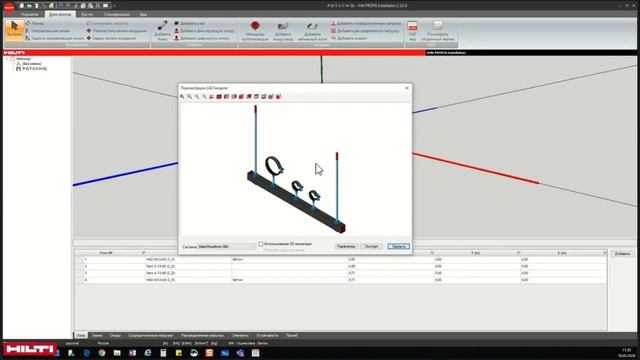Click Экспорт button in CAD dialog
Viewport: 640px width, 360px height.
tap(371, 247)
